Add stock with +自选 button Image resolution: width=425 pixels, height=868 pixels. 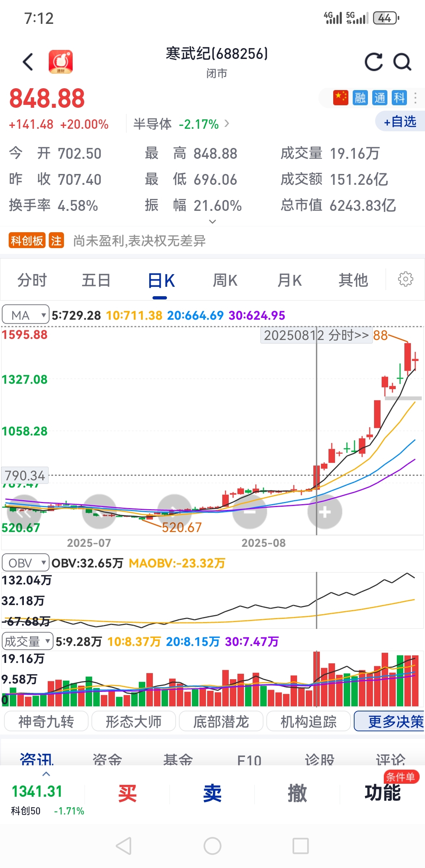pos(400,122)
